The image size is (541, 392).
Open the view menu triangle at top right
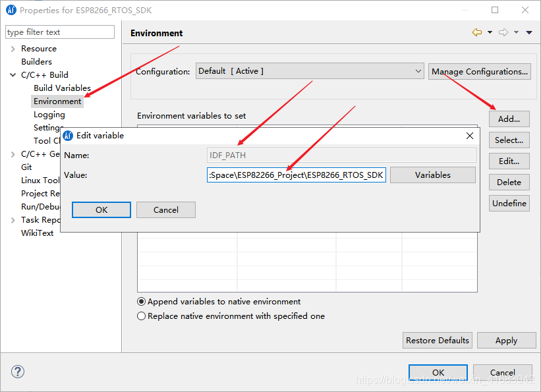coord(529,33)
